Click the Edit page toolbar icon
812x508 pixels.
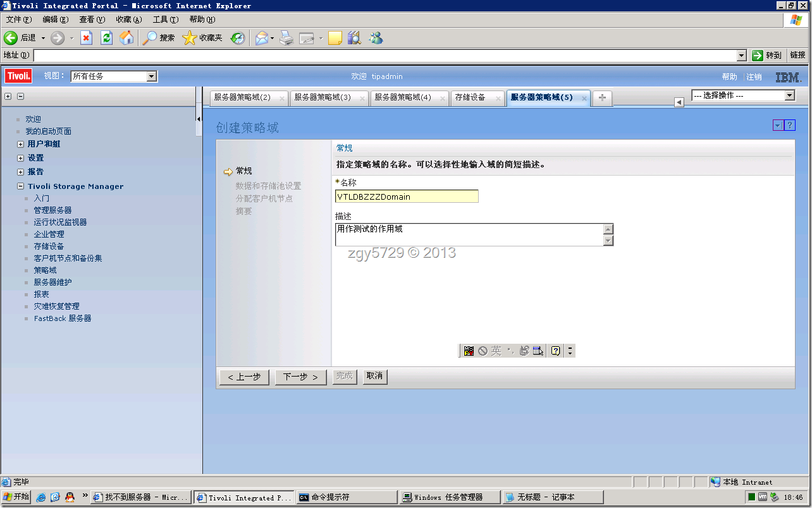click(x=307, y=38)
